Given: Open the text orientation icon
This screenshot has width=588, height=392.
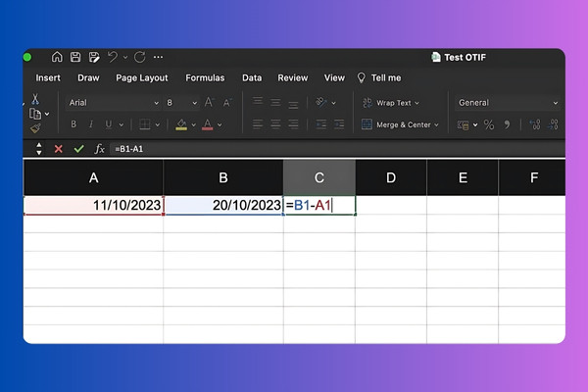Looking at the screenshot, I should click(321, 102).
